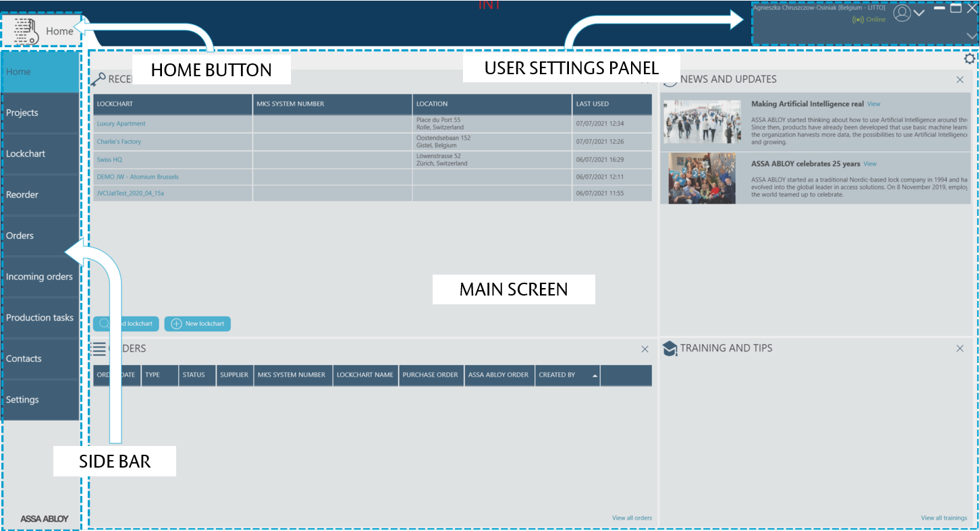Click the lockchart Home icon in header
The width and height of the screenshot is (980, 531).
26,31
